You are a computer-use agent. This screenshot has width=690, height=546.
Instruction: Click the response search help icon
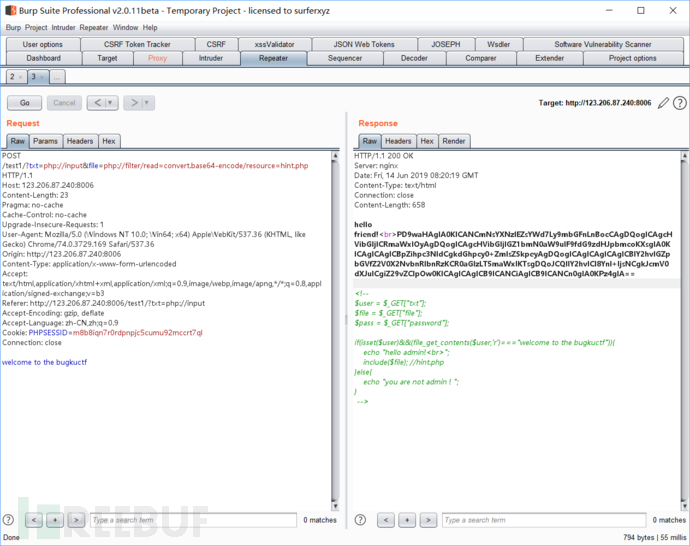(360, 520)
